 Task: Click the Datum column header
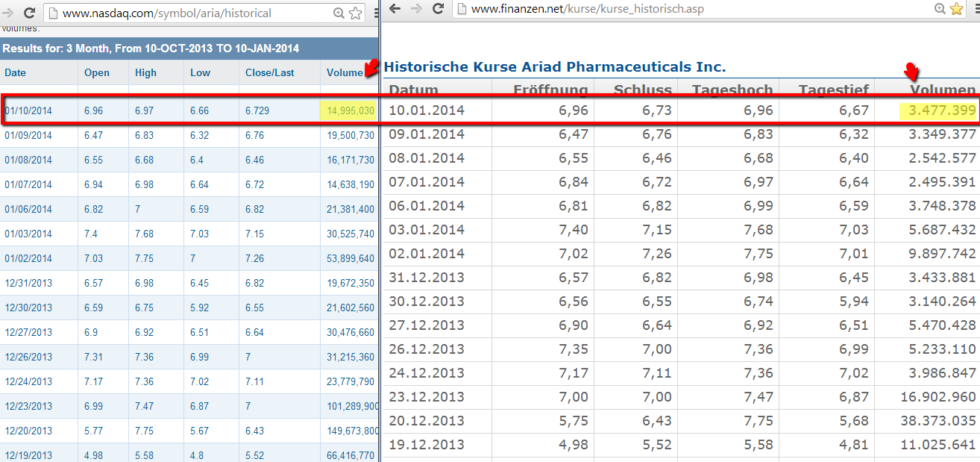(x=414, y=90)
